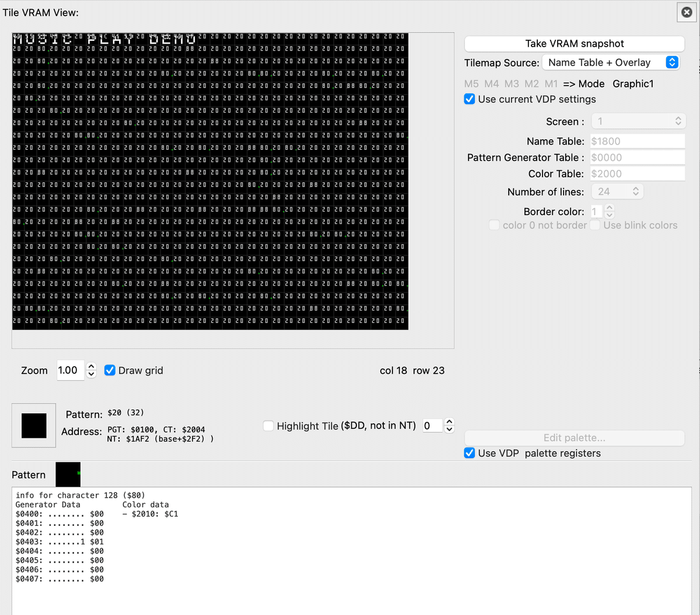Increment the Highlight Tile number stepper

(x=449, y=422)
